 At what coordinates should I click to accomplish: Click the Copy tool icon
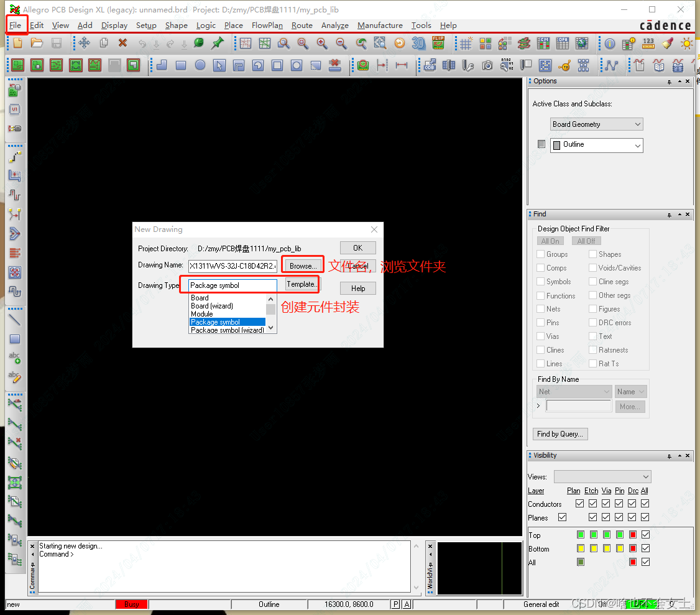pyautogui.click(x=104, y=44)
